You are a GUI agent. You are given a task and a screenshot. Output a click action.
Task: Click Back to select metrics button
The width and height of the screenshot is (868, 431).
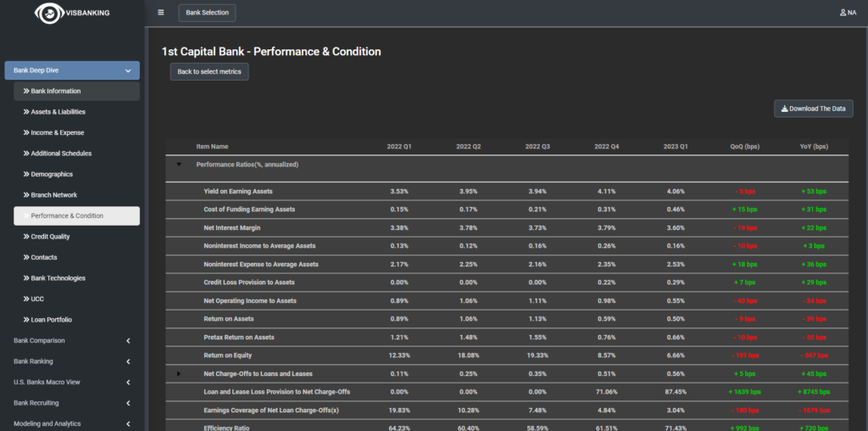tap(209, 72)
